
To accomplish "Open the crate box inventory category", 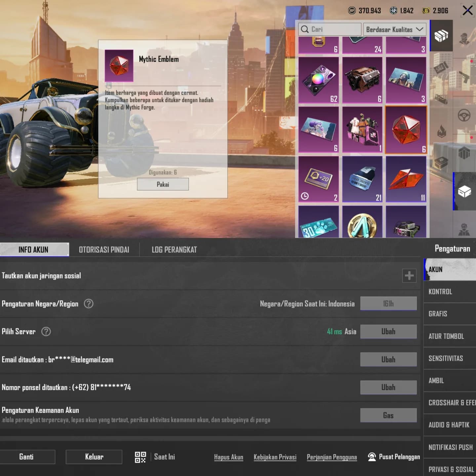I will [x=441, y=36].
